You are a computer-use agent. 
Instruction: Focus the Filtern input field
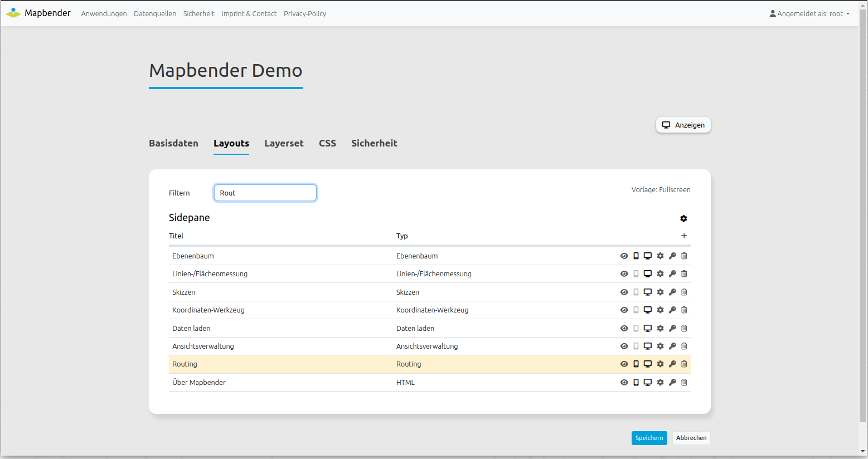click(265, 193)
